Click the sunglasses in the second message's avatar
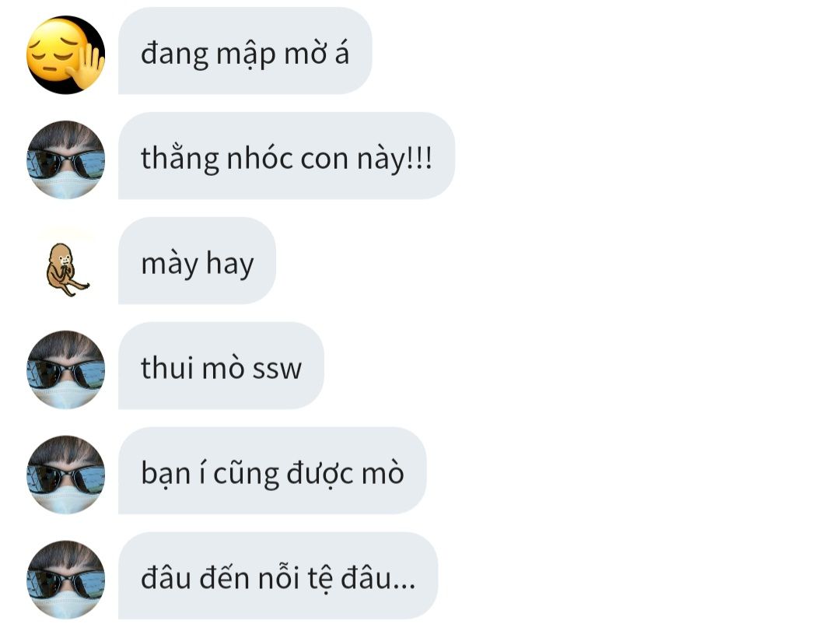The image size is (840, 638). [x=65, y=163]
